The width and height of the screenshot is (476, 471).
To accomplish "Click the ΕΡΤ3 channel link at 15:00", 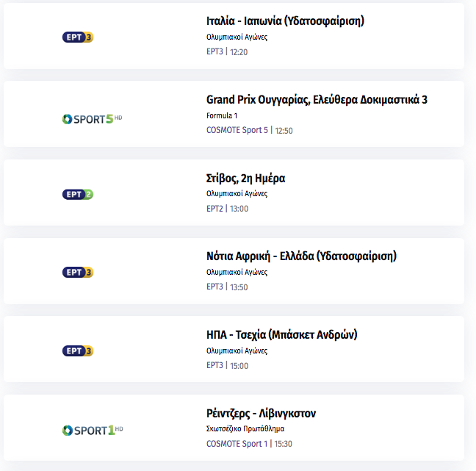I will coord(214,365).
